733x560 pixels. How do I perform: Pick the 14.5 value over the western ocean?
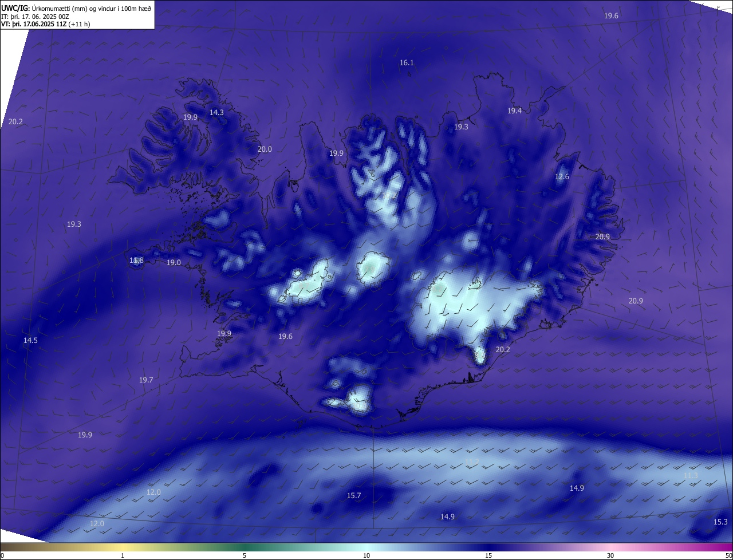(x=30, y=340)
